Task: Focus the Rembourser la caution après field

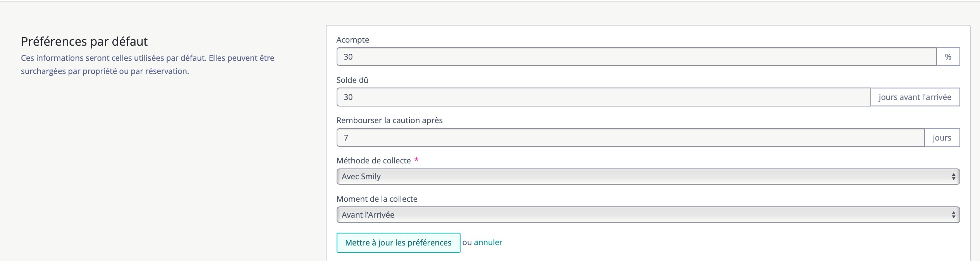Action: point(630,137)
